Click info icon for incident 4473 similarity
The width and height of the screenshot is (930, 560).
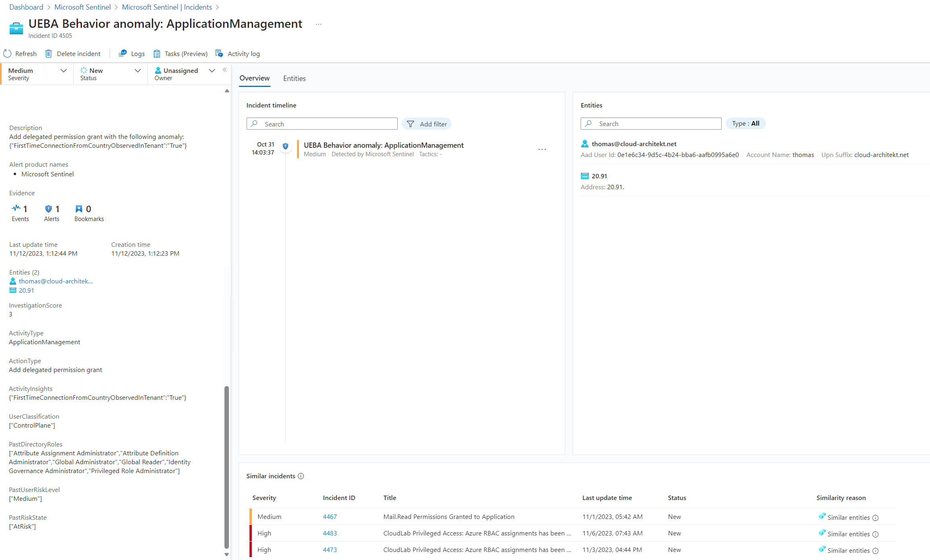click(x=875, y=551)
